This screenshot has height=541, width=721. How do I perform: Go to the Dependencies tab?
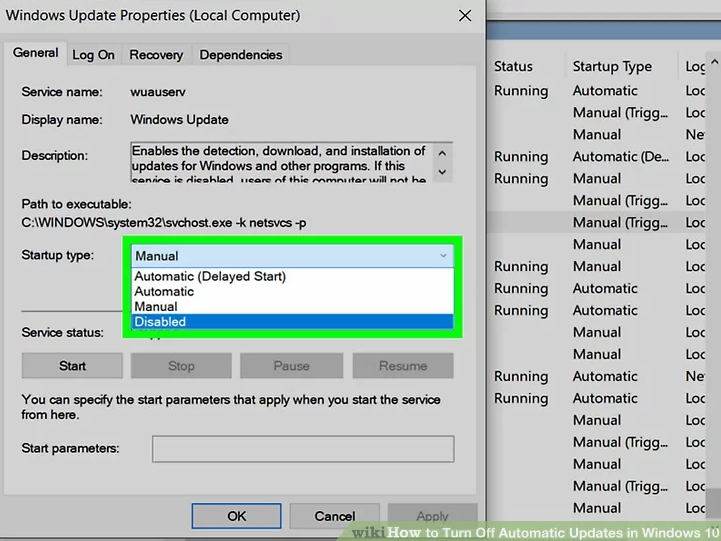240,55
